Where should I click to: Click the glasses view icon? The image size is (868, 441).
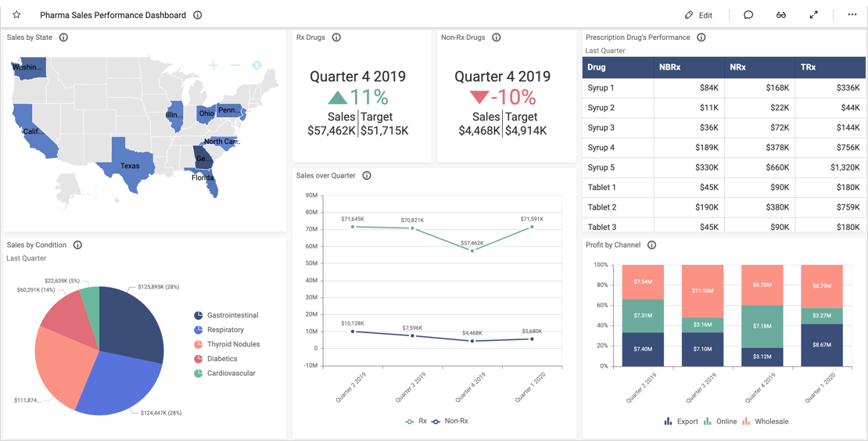point(781,15)
